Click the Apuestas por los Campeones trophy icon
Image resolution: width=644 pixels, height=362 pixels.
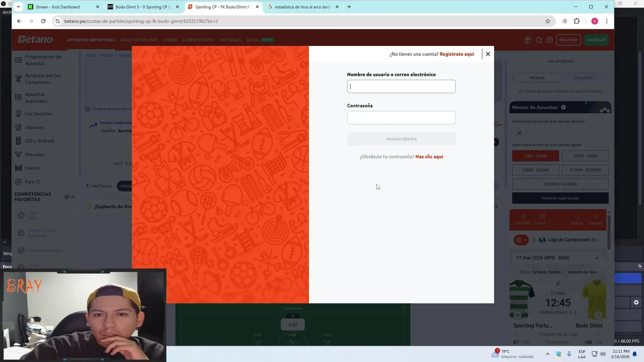point(19,78)
